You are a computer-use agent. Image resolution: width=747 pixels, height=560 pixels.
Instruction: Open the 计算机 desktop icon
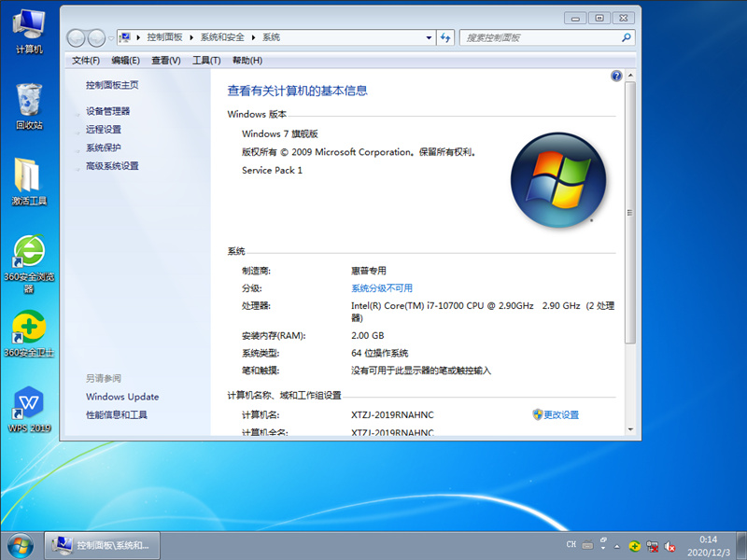coord(29,32)
